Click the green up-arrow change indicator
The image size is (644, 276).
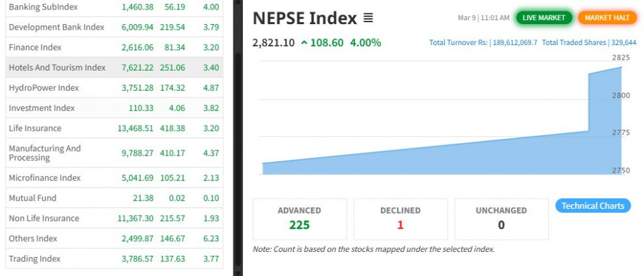coord(305,43)
